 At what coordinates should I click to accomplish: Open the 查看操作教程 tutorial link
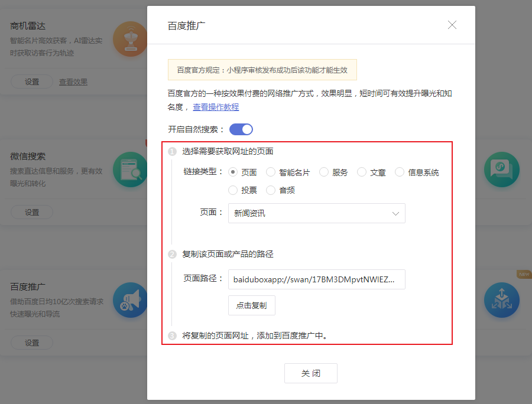216,107
